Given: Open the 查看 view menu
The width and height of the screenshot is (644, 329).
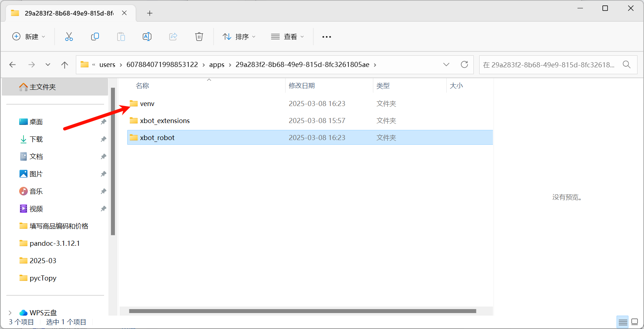Looking at the screenshot, I should click(x=287, y=37).
